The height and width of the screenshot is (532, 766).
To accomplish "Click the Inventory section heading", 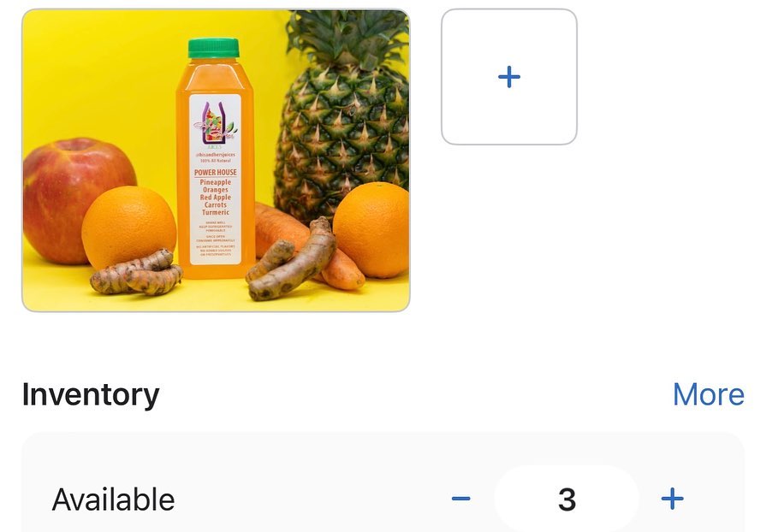I will [91, 395].
